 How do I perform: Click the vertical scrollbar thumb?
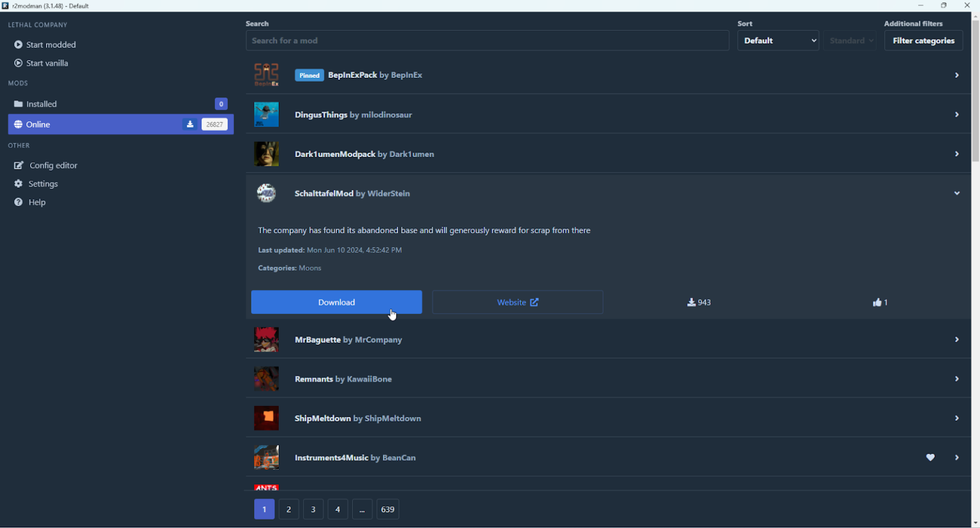click(976, 91)
